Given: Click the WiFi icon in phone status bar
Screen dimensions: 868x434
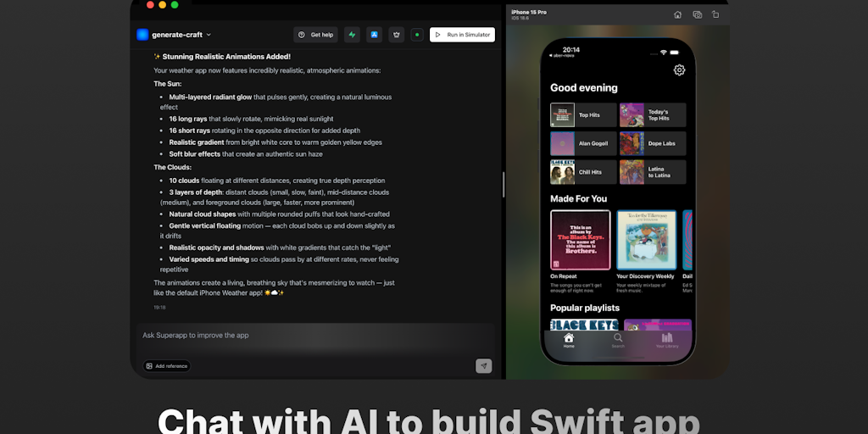Looking at the screenshot, I should 663,52.
